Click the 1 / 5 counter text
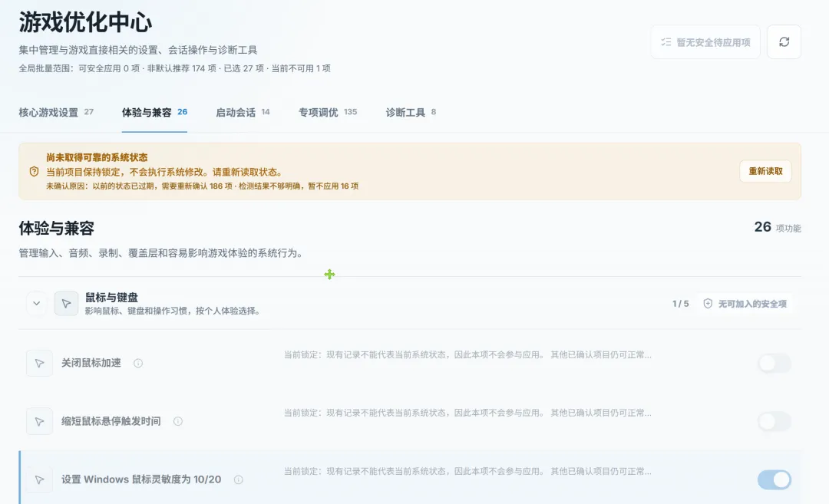The image size is (829, 504). click(680, 304)
